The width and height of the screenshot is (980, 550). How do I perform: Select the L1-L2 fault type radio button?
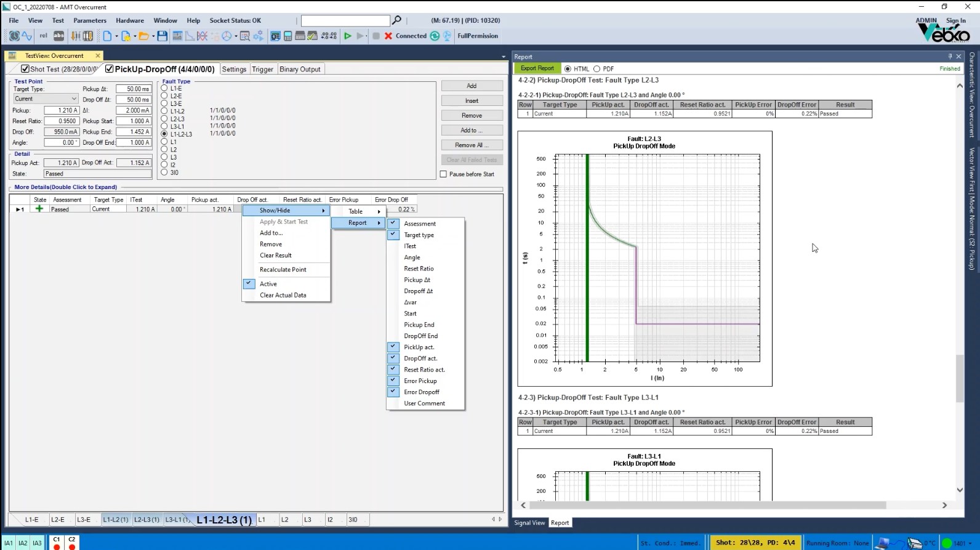tap(164, 111)
